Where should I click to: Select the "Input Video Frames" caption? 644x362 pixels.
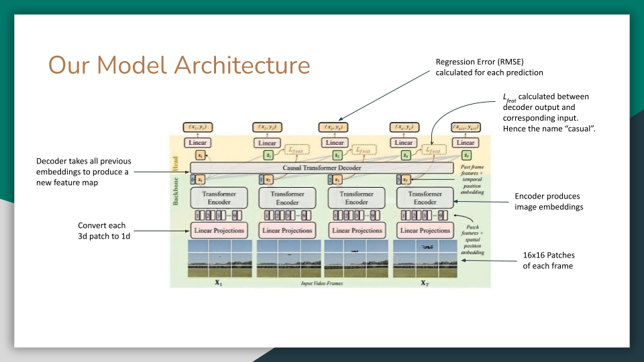coord(322,284)
